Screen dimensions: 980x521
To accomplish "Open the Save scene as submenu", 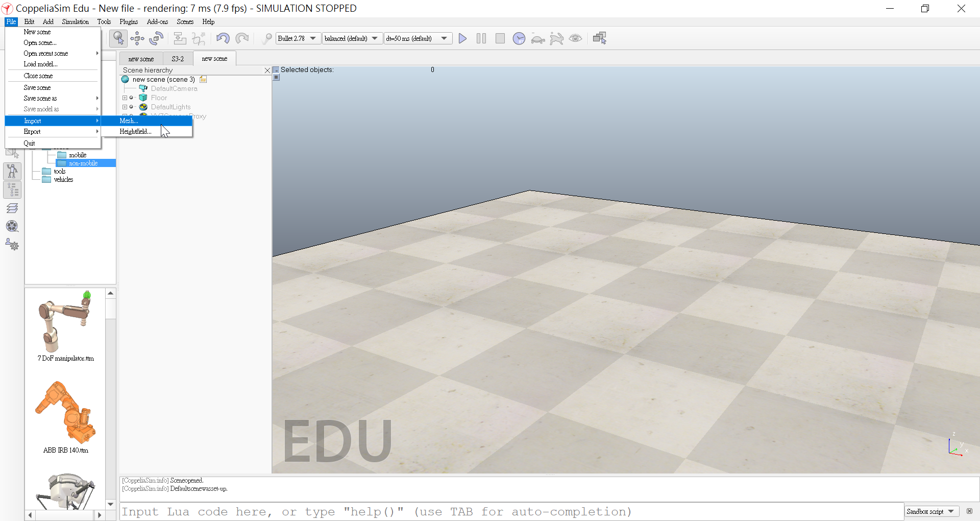I will pyautogui.click(x=53, y=98).
